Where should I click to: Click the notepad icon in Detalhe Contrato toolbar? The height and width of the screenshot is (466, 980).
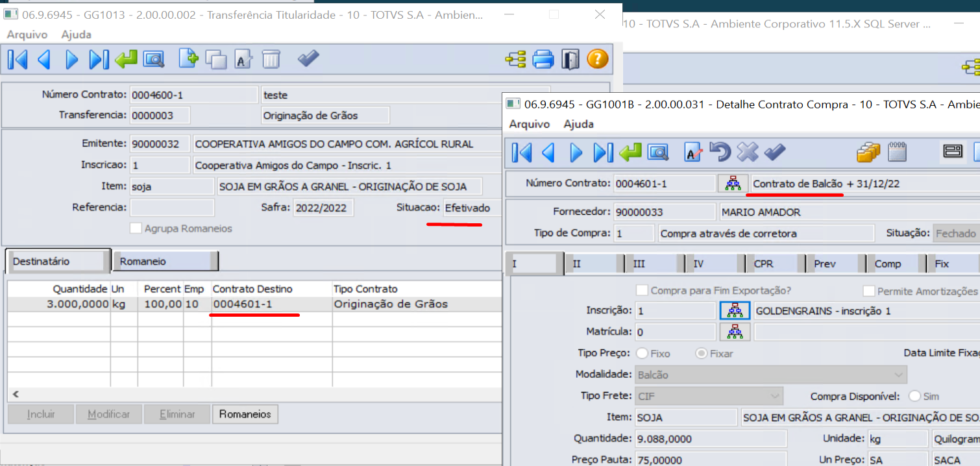click(897, 153)
